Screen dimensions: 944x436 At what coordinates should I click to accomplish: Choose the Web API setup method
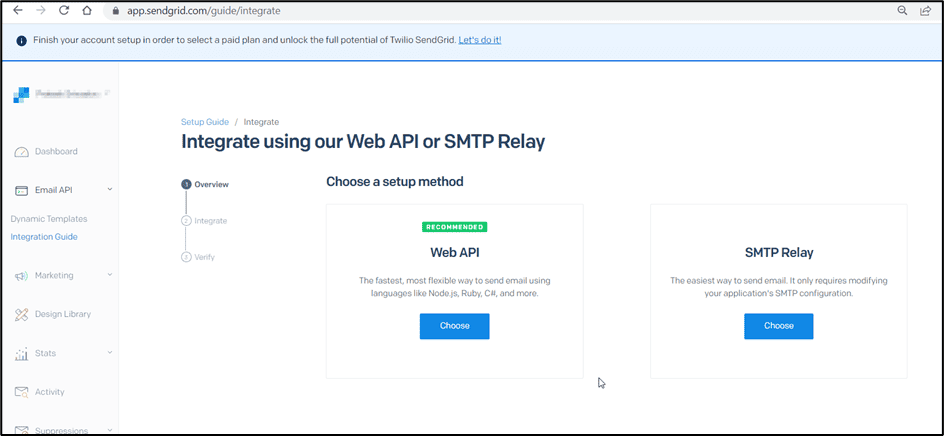455,326
